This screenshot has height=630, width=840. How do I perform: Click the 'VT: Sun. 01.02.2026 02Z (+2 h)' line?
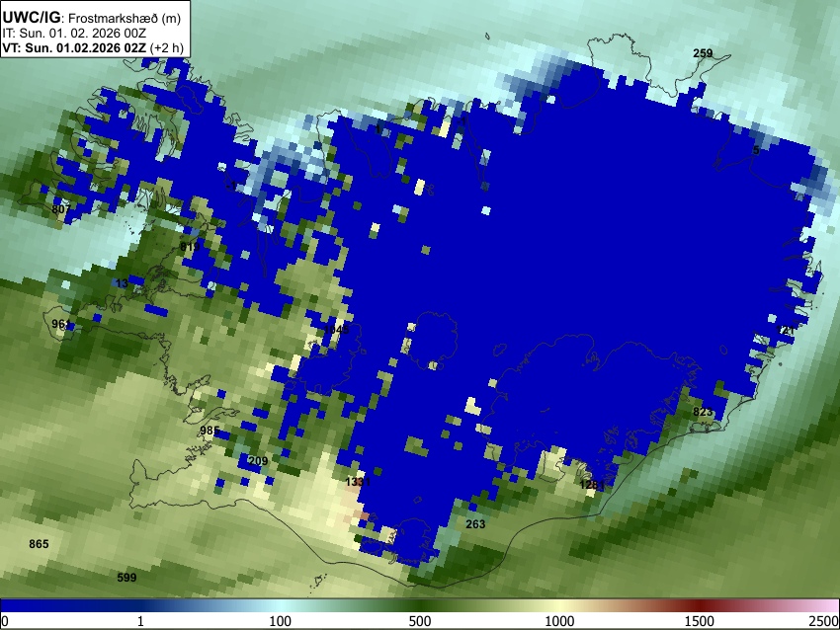pyautogui.click(x=93, y=47)
